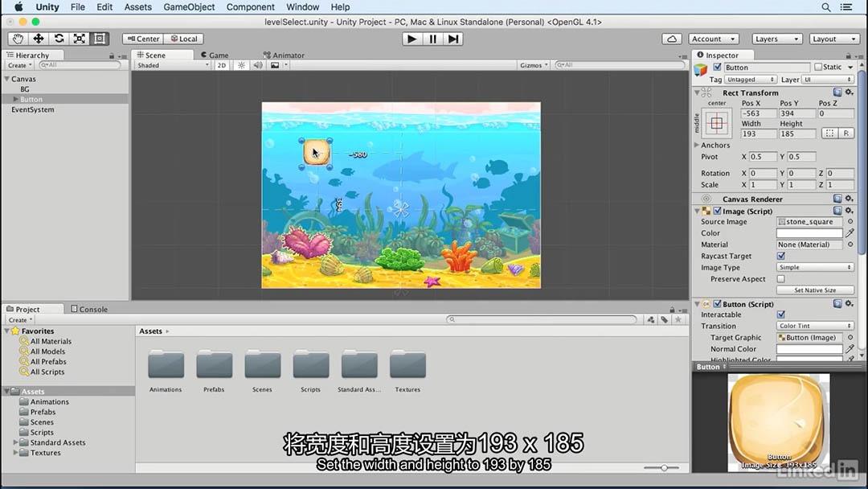Open macOS Notification Center
Image resolution: width=868 pixels, height=489 pixels.
pyautogui.click(x=846, y=7)
